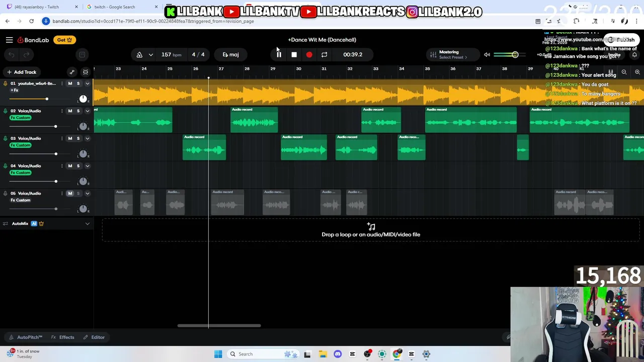Select the first Audio record clip on track 03
The image size is (644, 362).
click(x=204, y=147)
